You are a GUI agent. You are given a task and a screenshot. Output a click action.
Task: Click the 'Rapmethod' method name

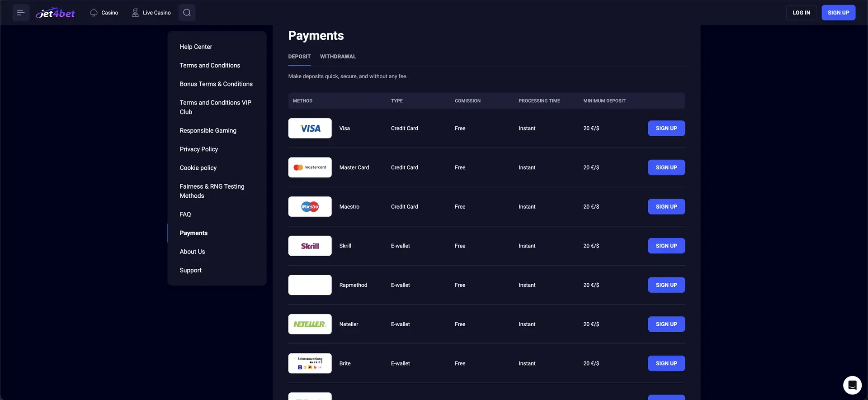click(x=353, y=285)
